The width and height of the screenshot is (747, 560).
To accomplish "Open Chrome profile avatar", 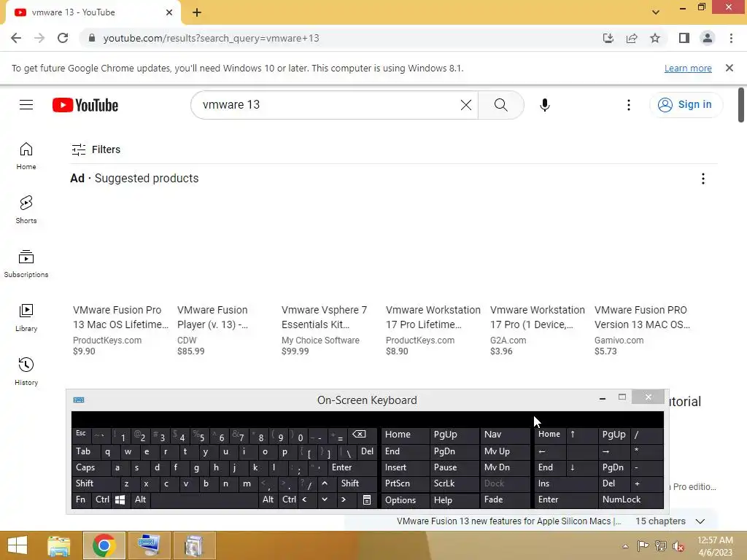I will pos(708,38).
